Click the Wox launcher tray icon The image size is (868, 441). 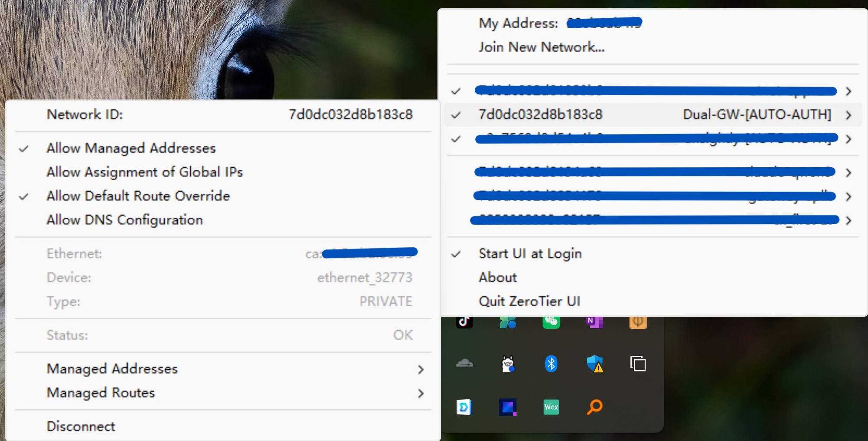[x=551, y=407]
